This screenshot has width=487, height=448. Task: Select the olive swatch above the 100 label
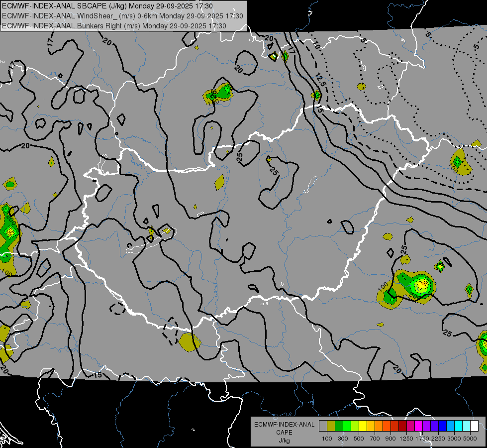[331, 426]
